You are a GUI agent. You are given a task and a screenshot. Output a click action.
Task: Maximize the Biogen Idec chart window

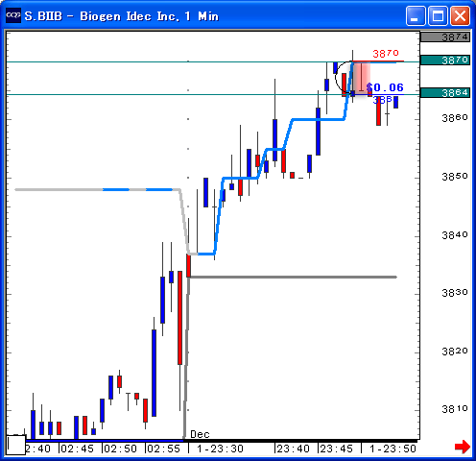pyautogui.click(x=438, y=15)
